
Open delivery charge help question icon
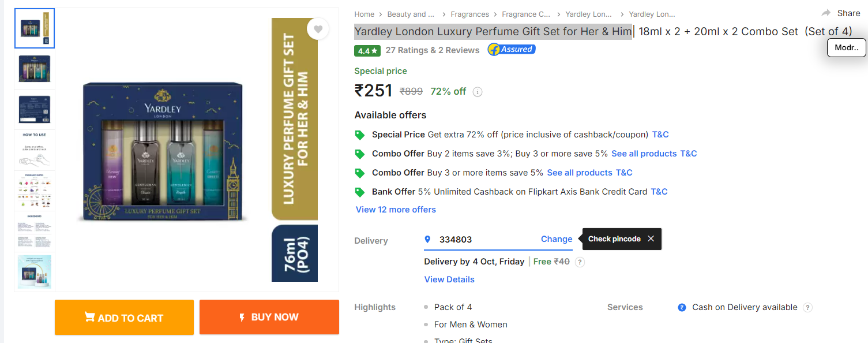(x=580, y=262)
